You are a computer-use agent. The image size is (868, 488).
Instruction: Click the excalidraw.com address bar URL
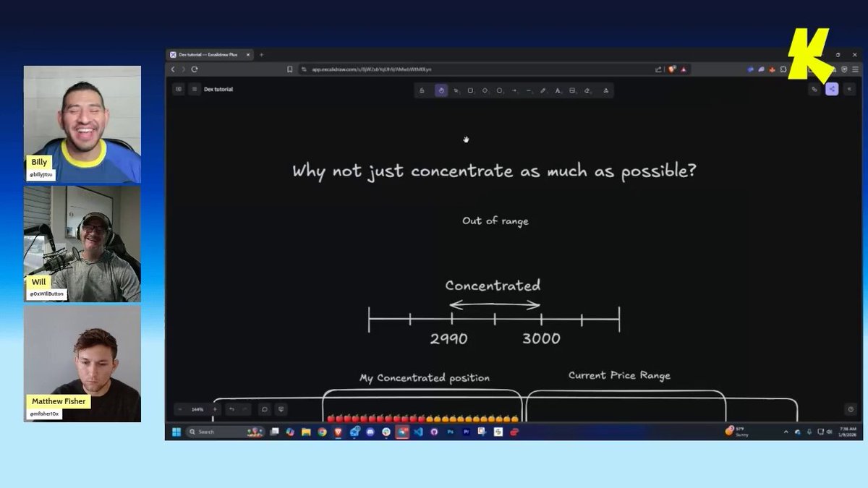(x=372, y=69)
